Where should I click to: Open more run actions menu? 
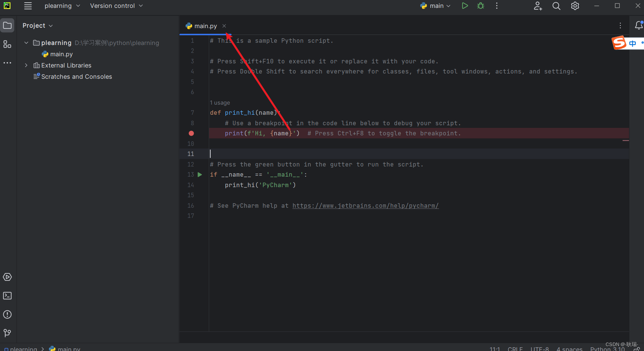497,6
